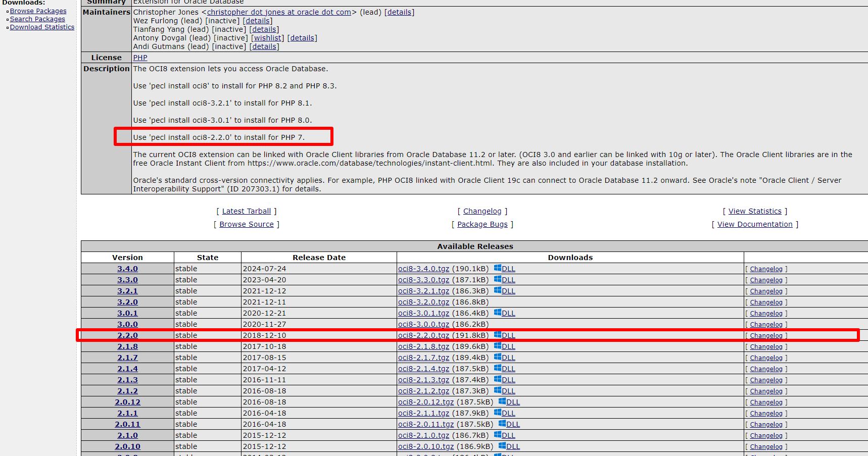Click the Windows DLL icon for oci8-2.1.3
Image resolution: width=868 pixels, height=456 pixels.
click(498, 379)
